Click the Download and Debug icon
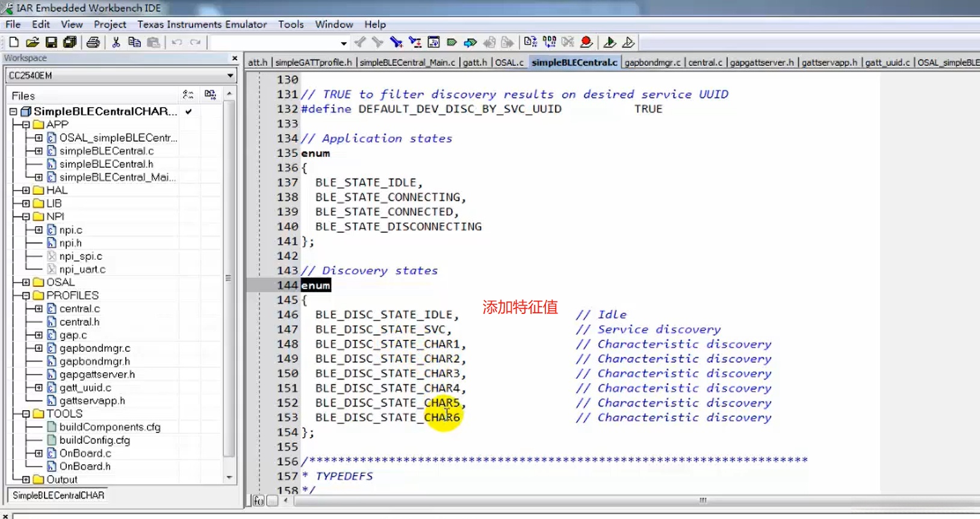Viewport: 980px width, 519px height. click(609, 42)
